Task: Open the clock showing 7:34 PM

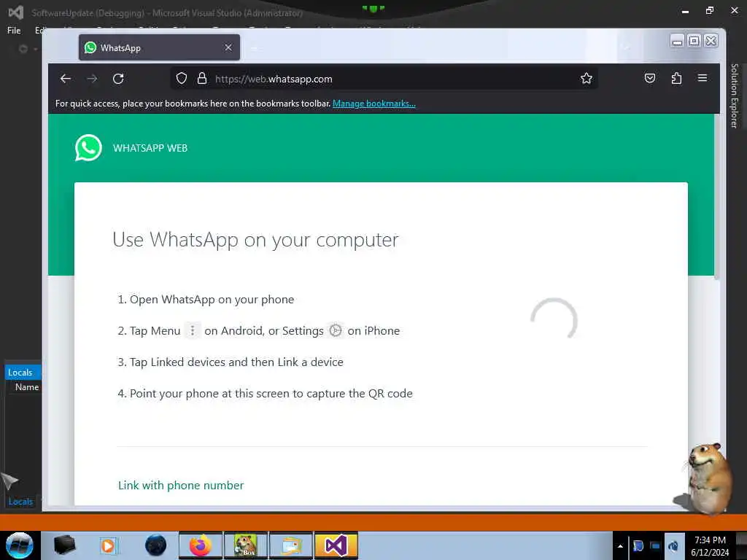Action: 710,545
